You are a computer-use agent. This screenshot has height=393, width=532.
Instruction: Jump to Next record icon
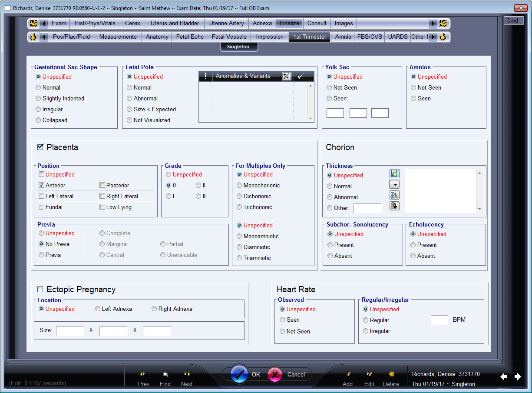tap(187, 373)
